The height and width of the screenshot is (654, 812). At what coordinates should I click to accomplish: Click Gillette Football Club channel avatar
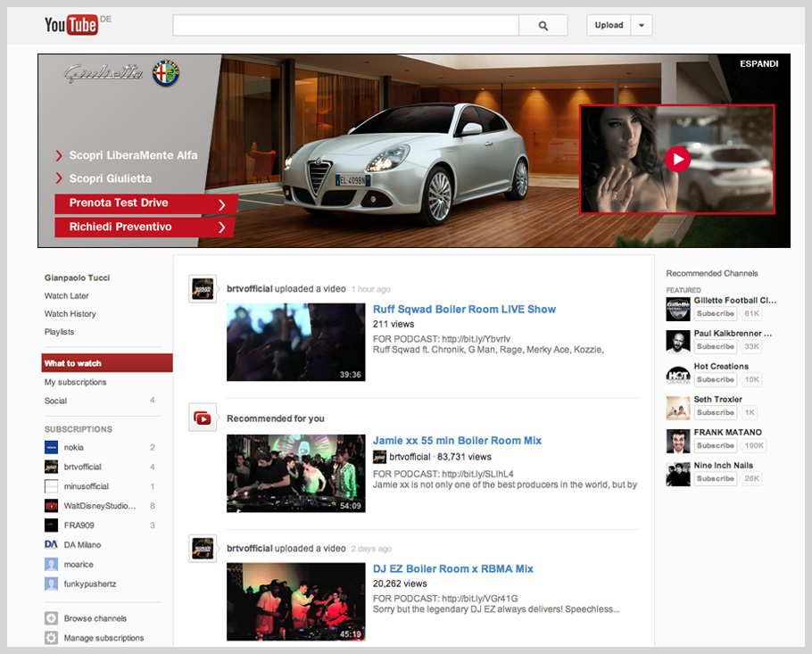(x=678, y=309)
